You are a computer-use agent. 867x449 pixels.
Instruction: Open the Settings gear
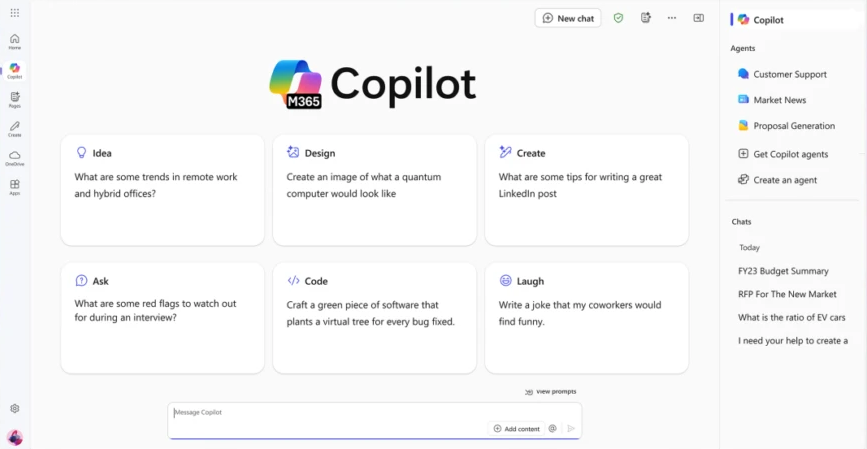(14, 408)
